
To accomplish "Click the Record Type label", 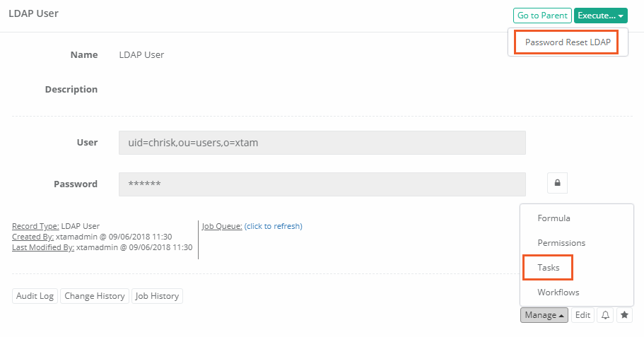I will (x=35, y=226).
